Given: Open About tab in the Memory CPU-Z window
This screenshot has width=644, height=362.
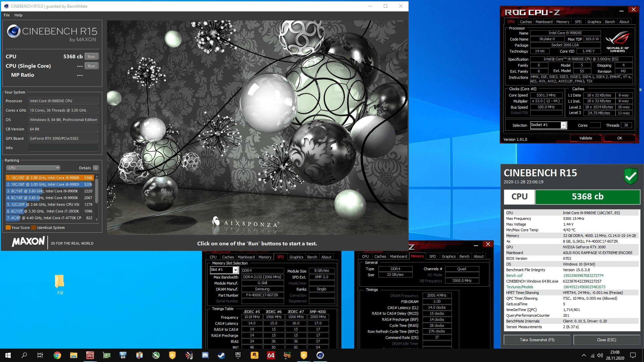Looking at the screenshot, I should tap(479, 256).
